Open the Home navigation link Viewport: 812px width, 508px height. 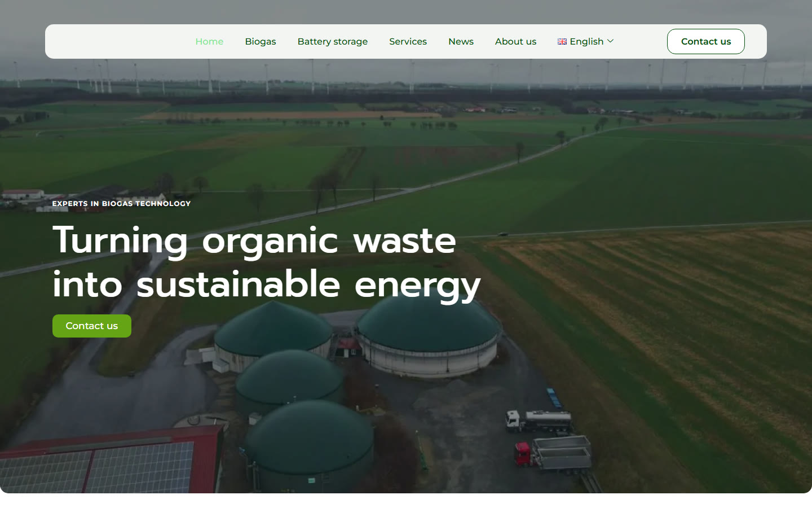pos(209,41)
